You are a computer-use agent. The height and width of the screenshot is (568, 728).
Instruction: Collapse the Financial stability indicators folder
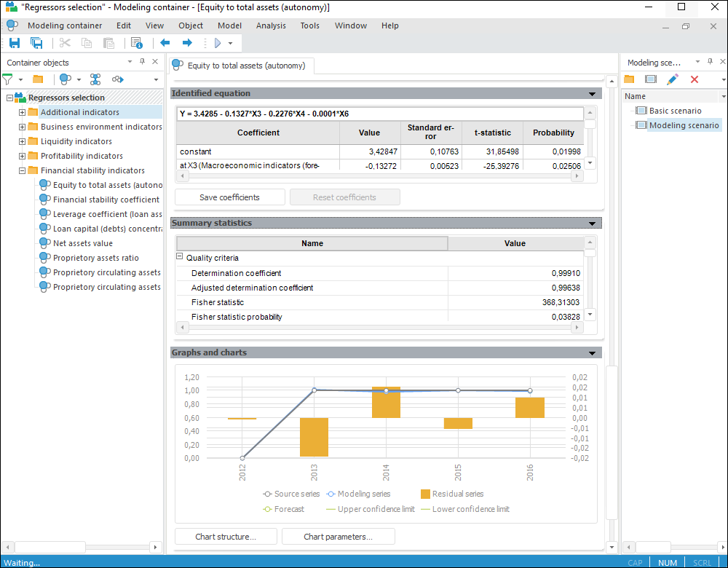coord(22,170)
